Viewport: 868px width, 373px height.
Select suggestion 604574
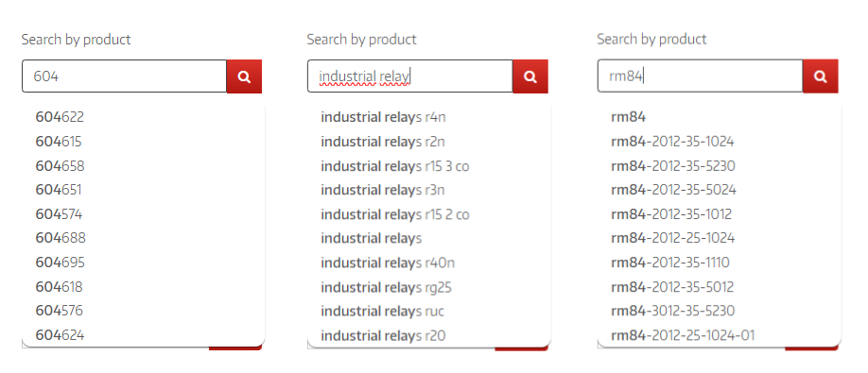tap(59, 213)
